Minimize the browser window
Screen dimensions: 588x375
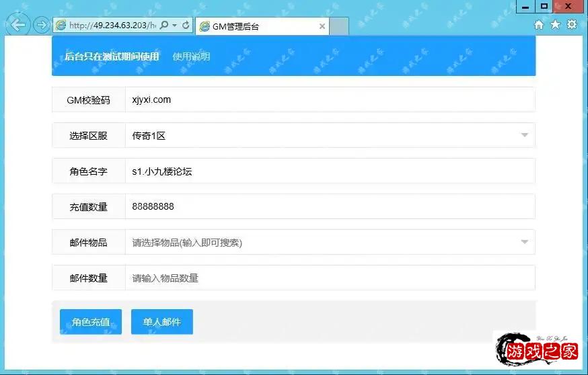[525, 6]
